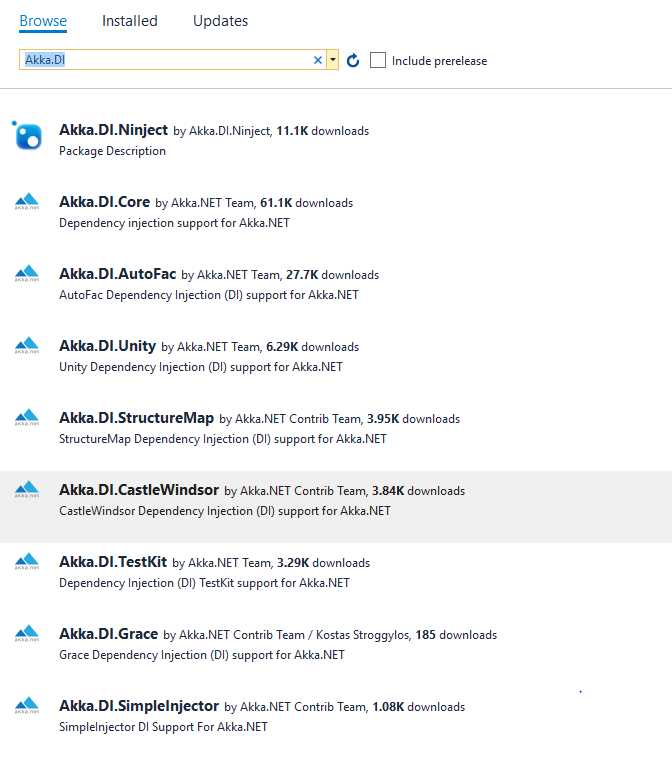This screenshot has width=672, height=774.
Task: Select the Akka.DI.CastleWindsor package title
Action: pos(139,490)
